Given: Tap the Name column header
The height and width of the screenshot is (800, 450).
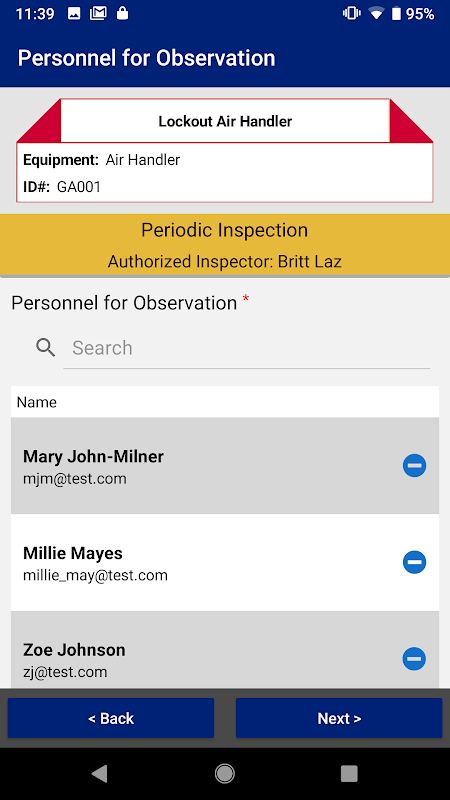Looking at the screenshot, I should (37, 402).
